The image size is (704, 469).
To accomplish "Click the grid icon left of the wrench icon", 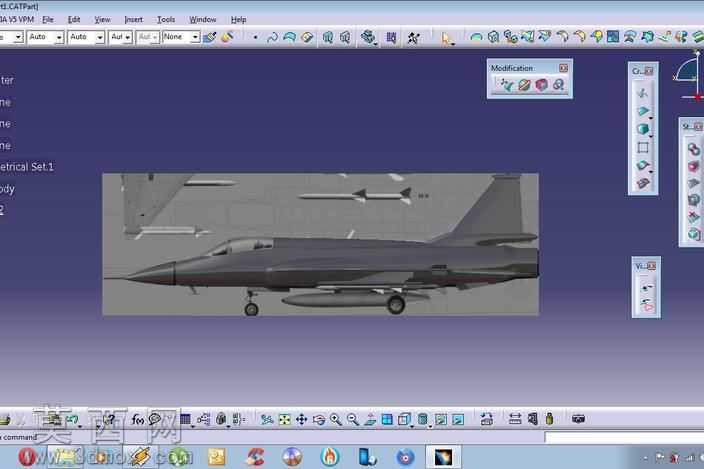I will (391, 38).
